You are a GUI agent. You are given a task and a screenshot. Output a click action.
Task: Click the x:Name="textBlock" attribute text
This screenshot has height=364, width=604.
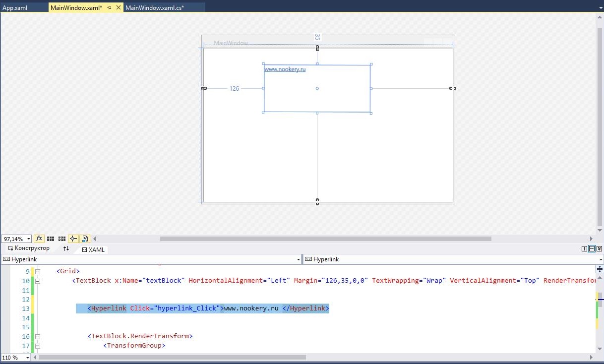[150, 281]
